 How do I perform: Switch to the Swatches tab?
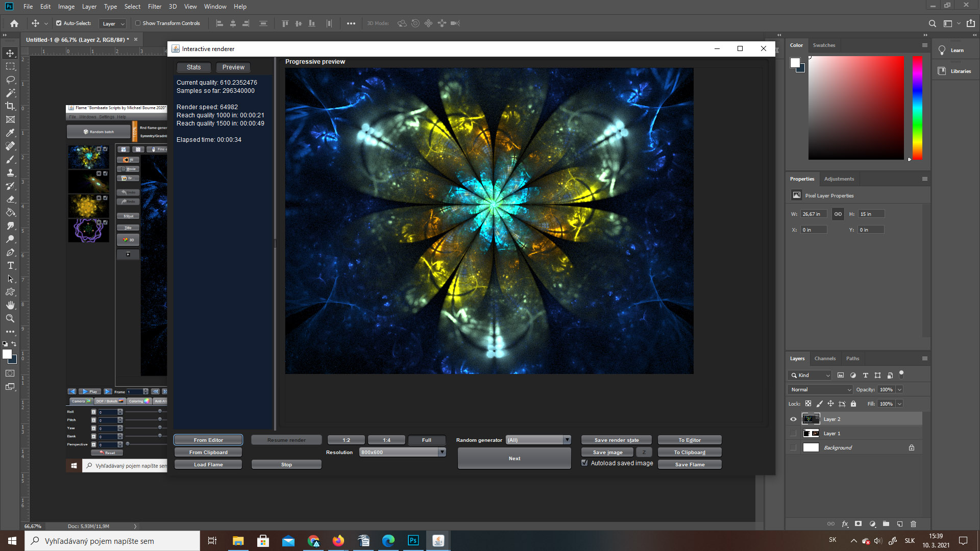tap(824, 45)
